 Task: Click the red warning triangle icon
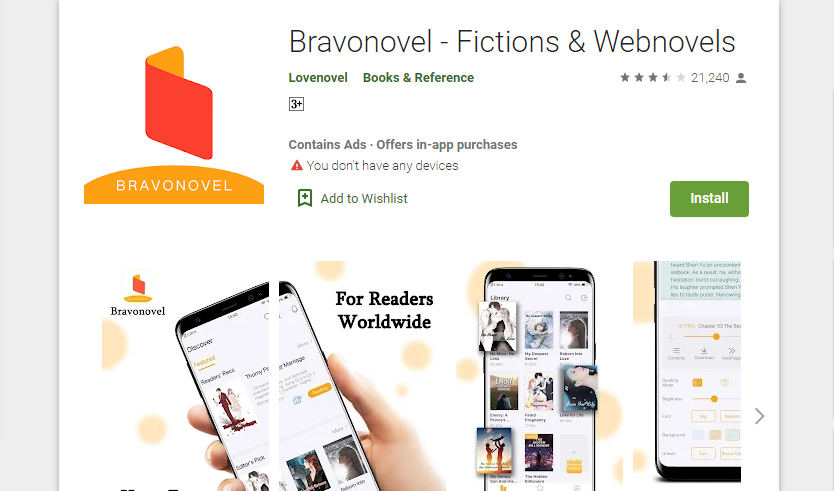pos(296,165)
